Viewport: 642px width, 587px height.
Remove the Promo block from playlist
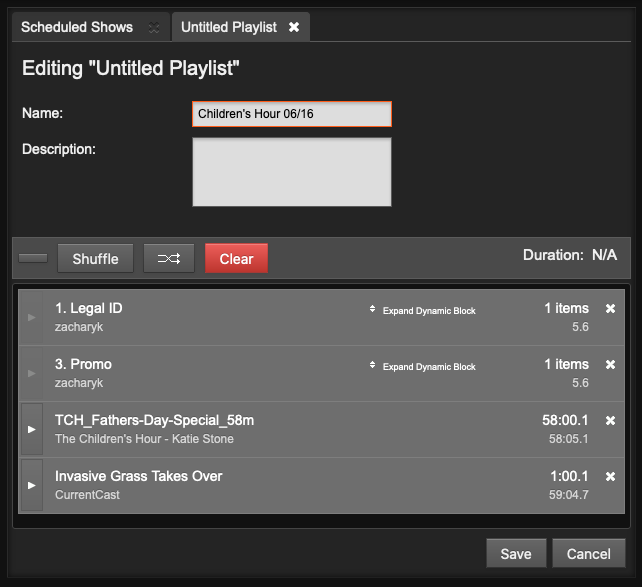coord(610,365)
